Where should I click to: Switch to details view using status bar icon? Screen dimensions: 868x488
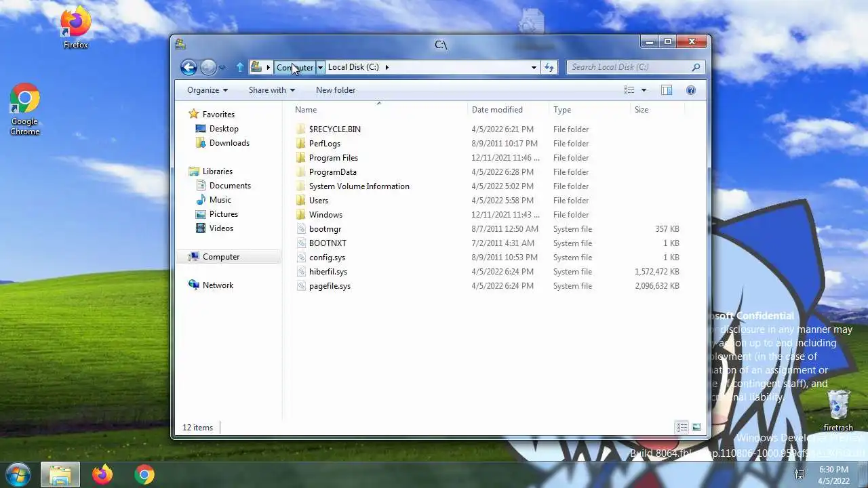682,427
